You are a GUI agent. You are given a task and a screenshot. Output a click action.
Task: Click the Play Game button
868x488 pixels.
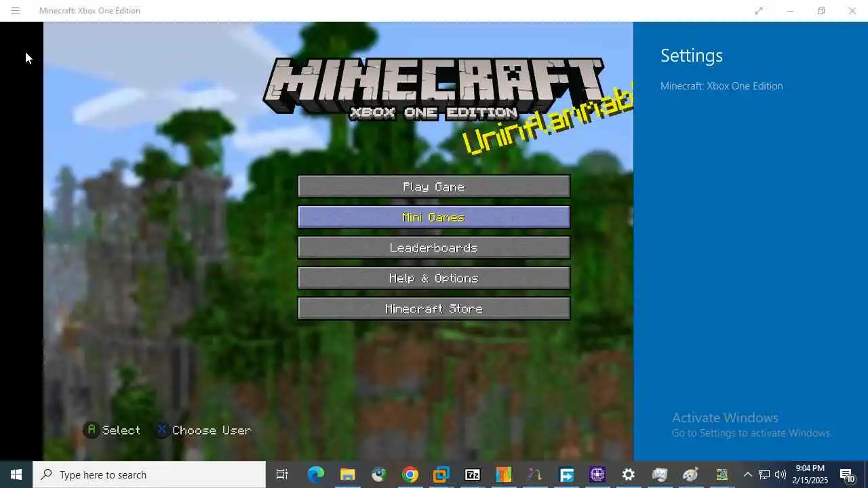[x=434, y=186]
